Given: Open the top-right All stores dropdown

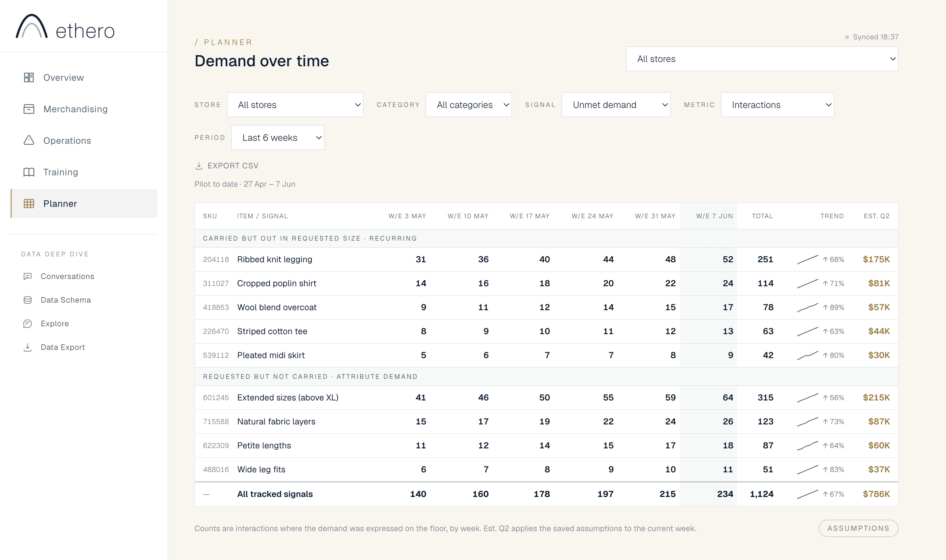Looking at the screenshot, I should click(x=762, y=59).
